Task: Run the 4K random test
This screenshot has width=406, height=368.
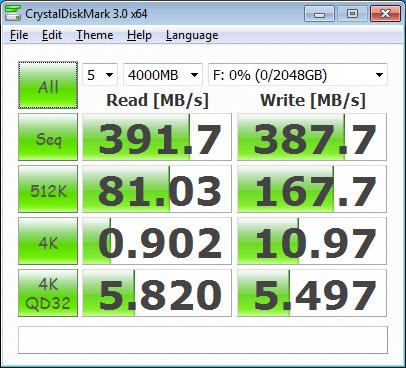Action: coord(48,241)
